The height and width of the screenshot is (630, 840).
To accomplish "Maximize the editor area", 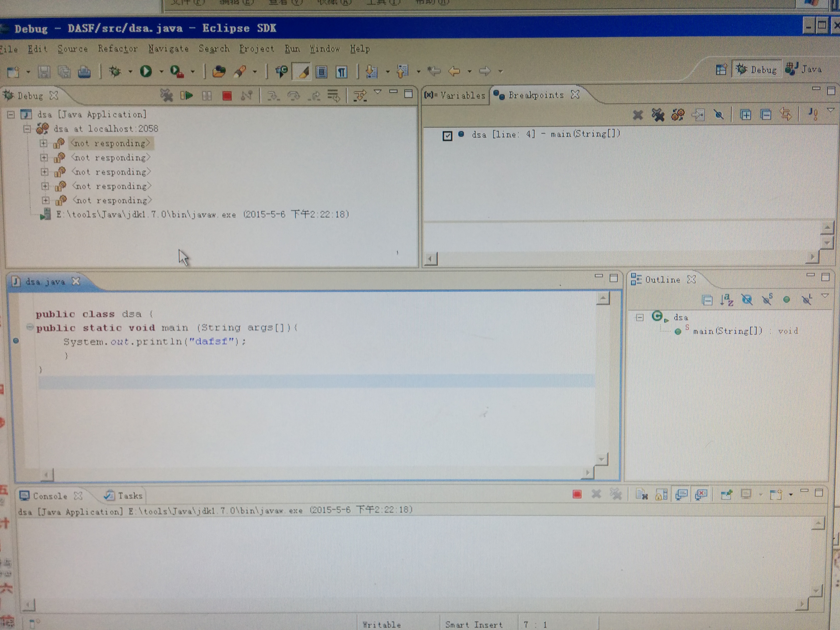I will tap(614, 278).
